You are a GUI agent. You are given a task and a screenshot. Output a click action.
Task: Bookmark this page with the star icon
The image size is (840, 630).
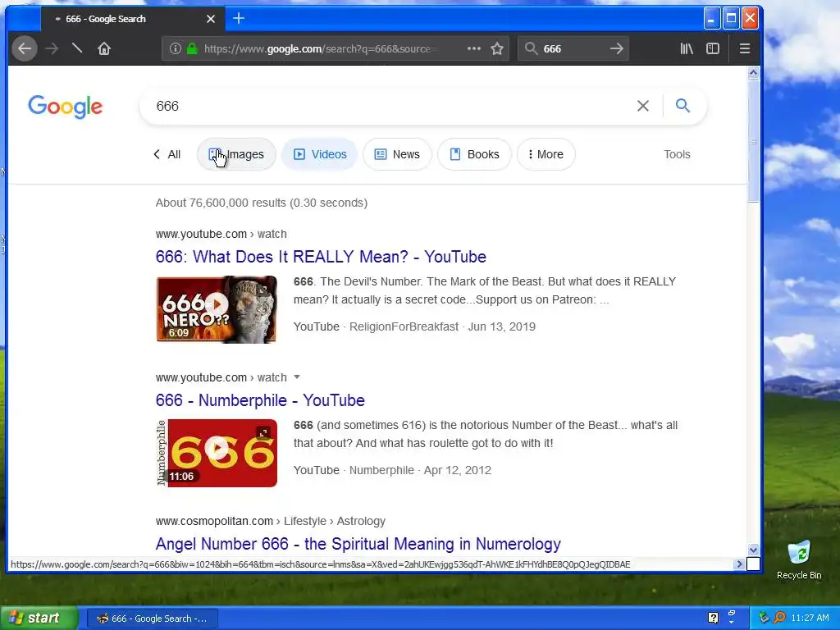pos(497,48)
